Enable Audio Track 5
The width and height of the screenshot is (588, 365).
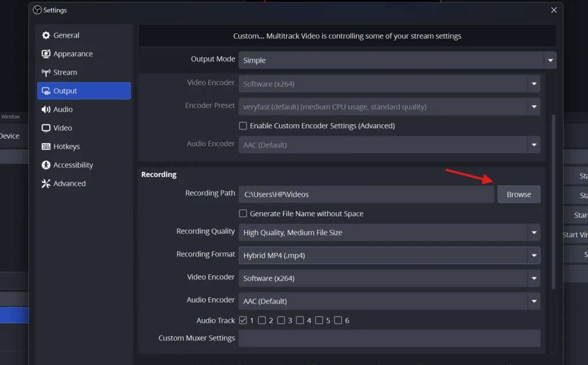click(x=319, y=320)
